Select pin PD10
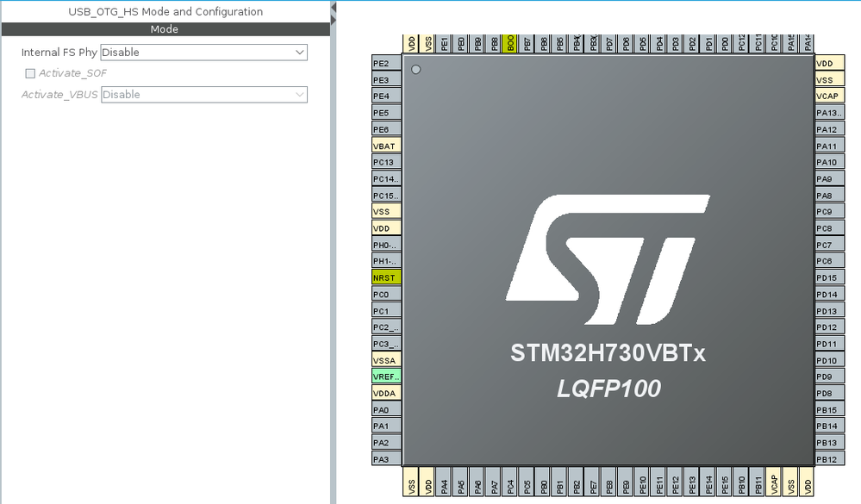This screenshot has width=861, height=504. [x=830, y=359]
